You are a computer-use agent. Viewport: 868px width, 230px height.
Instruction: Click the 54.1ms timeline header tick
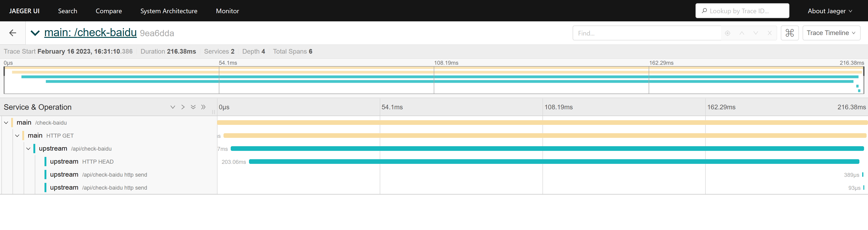(392, 107)
